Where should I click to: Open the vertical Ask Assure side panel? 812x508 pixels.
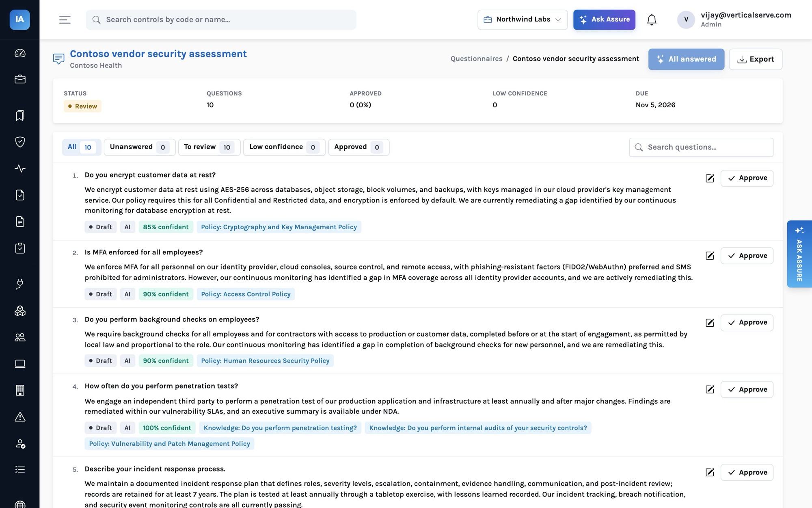pos(799,254)
